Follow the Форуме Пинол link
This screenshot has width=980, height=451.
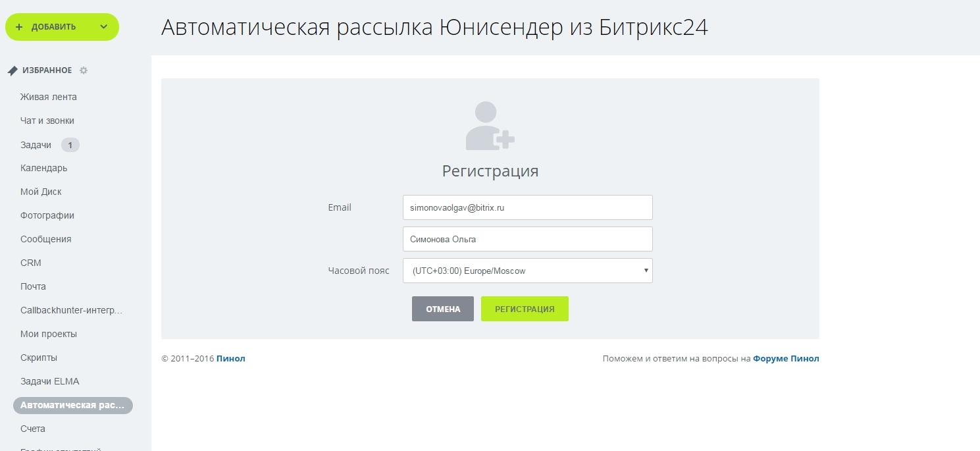click(786, 359)
